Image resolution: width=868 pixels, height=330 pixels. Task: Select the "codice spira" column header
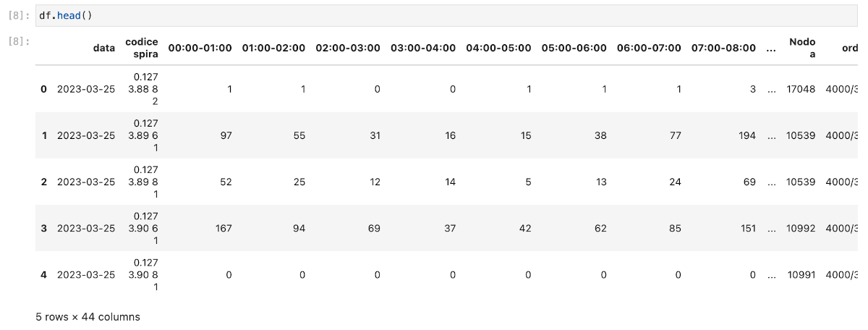pos(141,48)
